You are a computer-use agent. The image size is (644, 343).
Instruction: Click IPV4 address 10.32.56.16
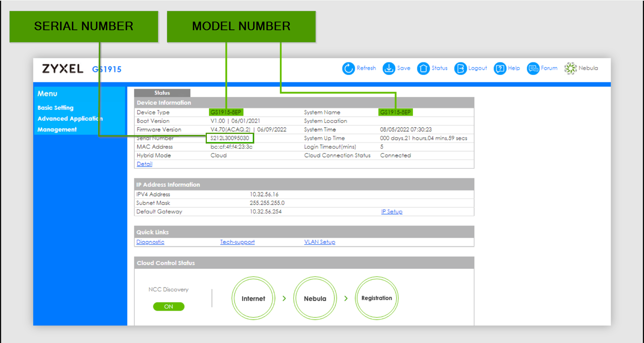click(x=264, y=195)
